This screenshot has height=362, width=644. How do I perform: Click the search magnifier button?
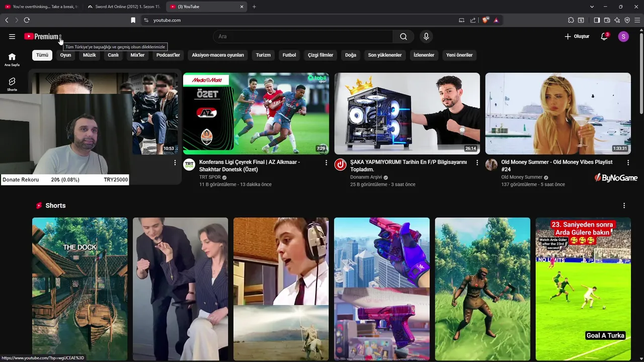pyautogui.click(x=404, y=36)
